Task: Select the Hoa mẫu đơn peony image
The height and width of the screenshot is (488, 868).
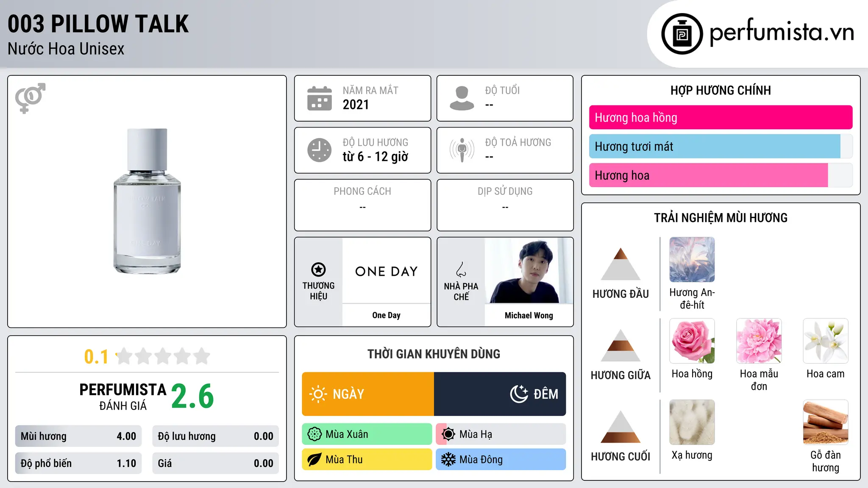Action: [x=759, y=341]
